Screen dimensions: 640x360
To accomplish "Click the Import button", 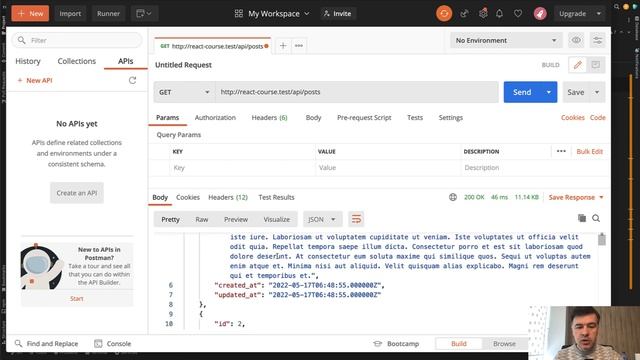I will coord(70,13).
